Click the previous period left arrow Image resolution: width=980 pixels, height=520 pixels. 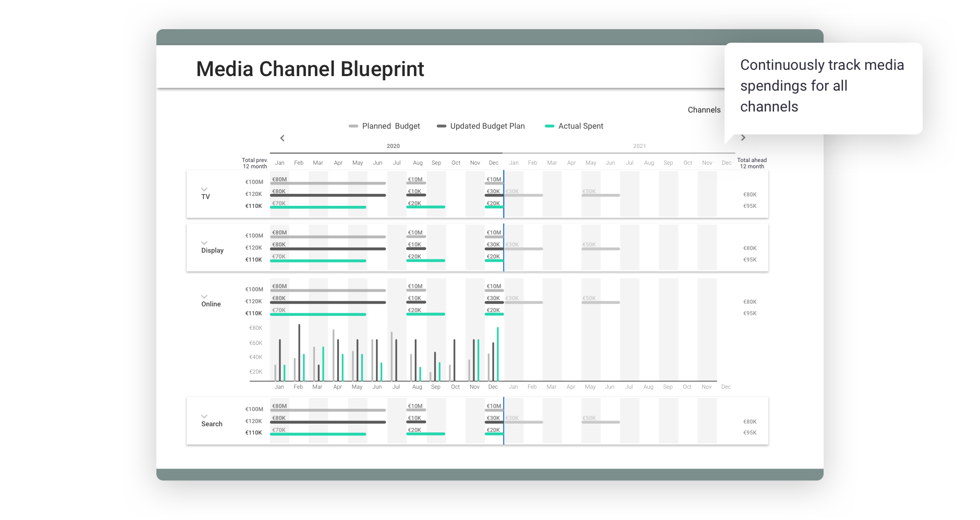tap(283, 138)
